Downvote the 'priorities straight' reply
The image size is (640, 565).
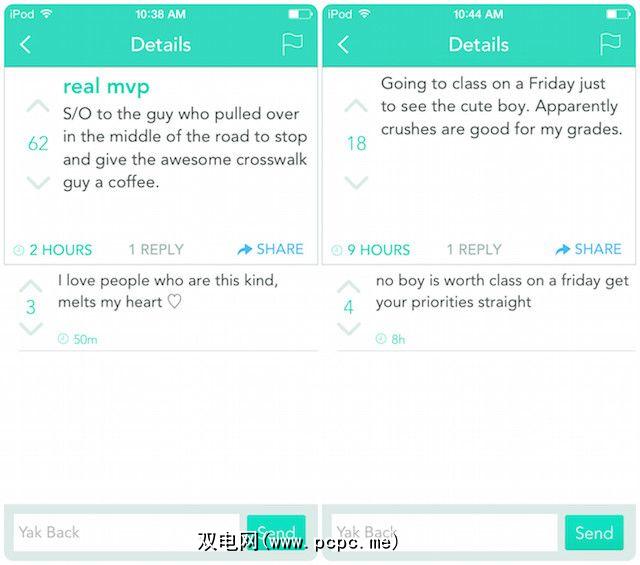pyautogui.click(x=348, y=328)
